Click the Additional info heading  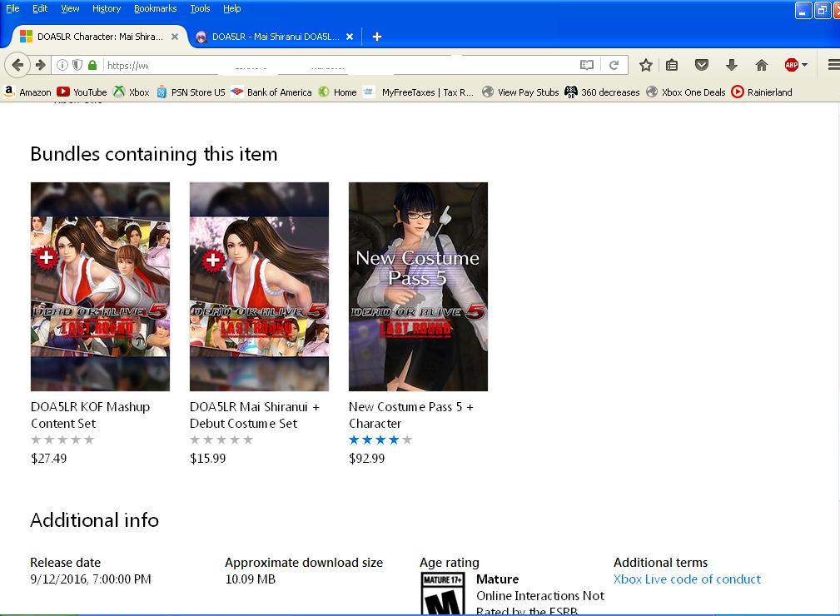(94, 520)
